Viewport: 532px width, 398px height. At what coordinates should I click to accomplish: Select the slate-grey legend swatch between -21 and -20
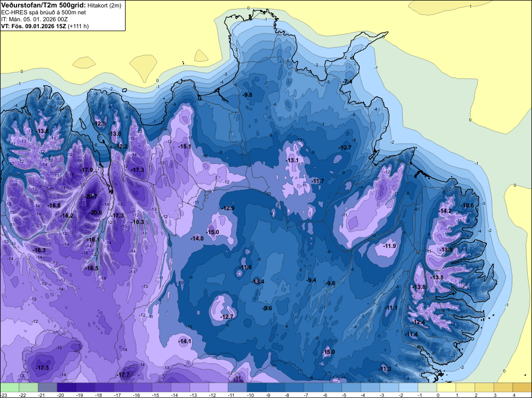[47, 387]
